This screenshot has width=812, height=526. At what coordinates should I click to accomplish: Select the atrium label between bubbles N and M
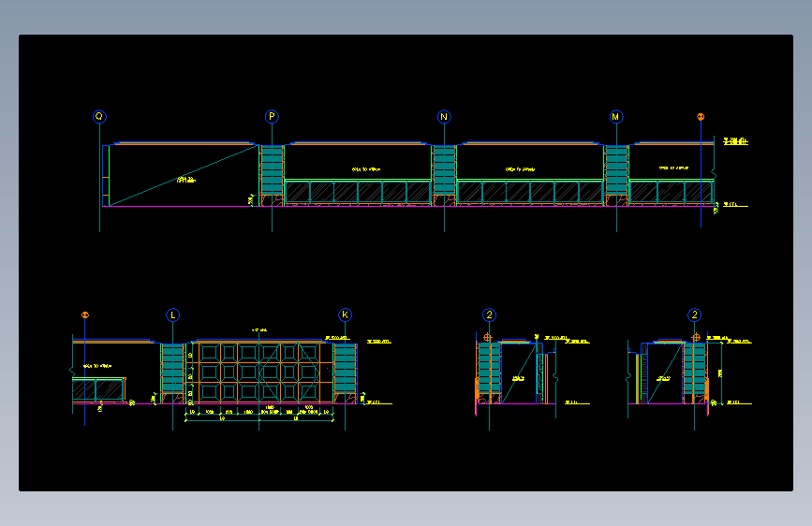coord(520,169)
